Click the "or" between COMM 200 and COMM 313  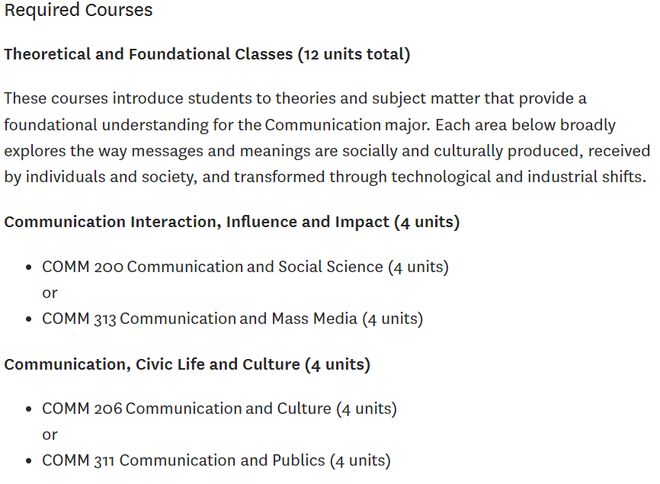[x=50, y=293]
